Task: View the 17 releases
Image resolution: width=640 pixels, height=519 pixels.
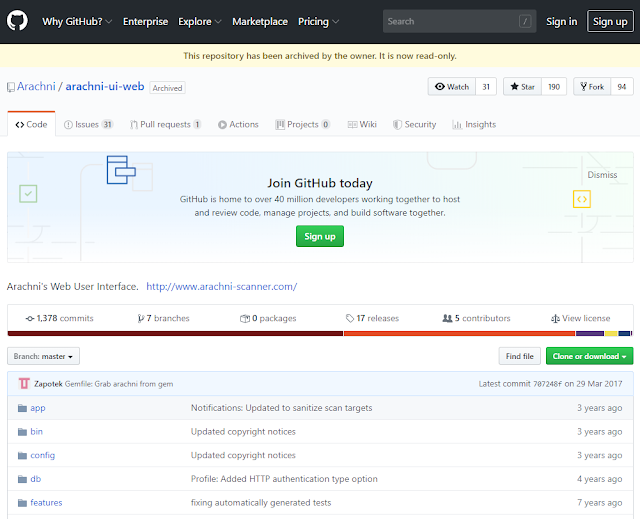Action: 372,318
